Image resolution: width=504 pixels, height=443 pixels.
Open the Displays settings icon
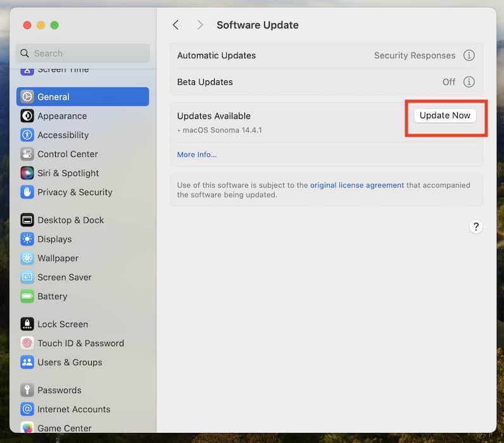(x=27, y=239)
